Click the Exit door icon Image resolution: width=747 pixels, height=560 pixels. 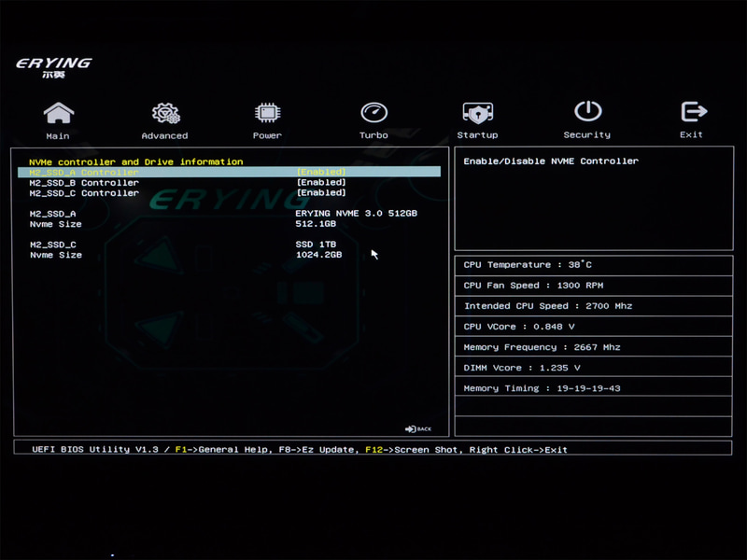[692, 110]
